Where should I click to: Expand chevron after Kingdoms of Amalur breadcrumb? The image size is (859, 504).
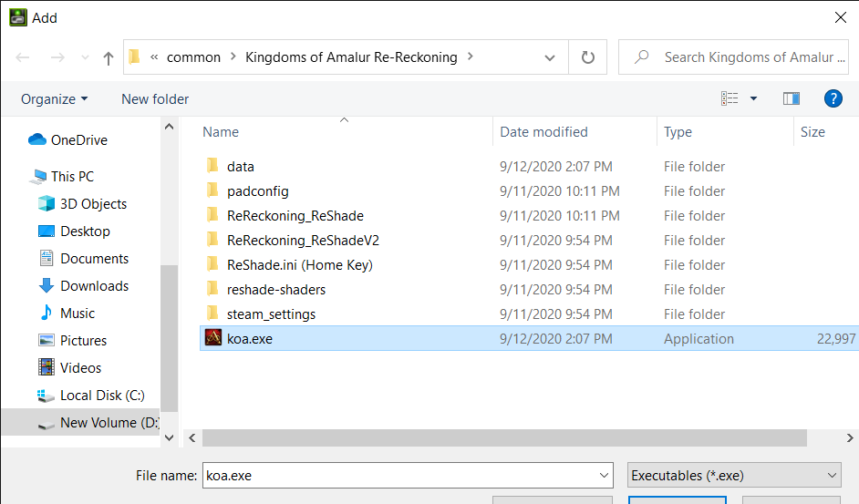(470, 57)
